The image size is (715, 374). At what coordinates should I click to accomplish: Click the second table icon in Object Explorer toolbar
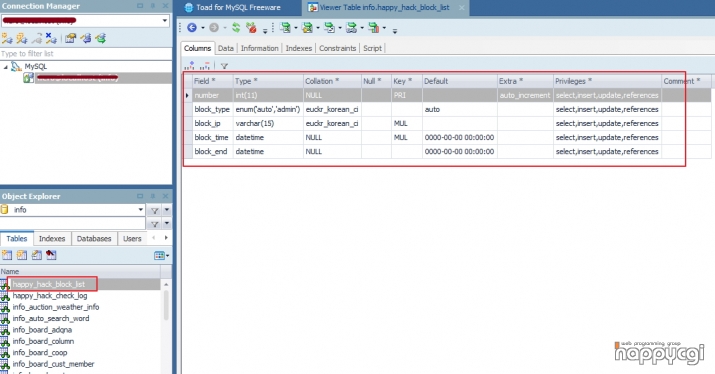pyautogui.click(x=22, y=255)
